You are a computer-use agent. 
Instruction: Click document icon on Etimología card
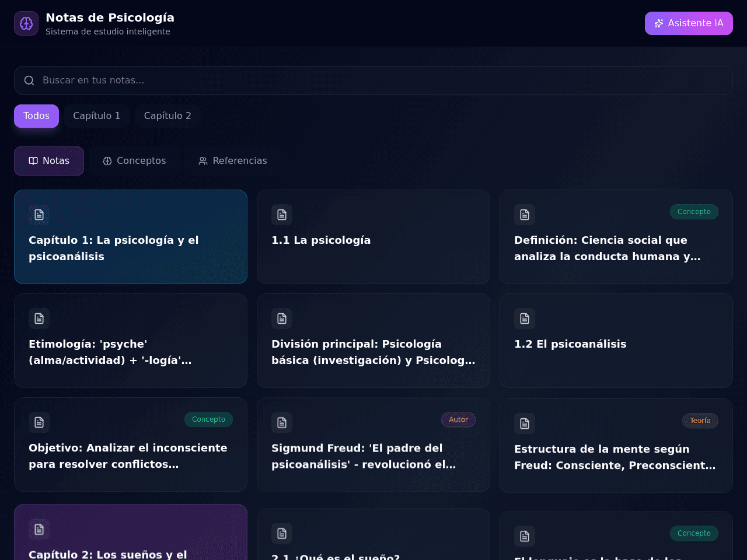pos(39,318)
